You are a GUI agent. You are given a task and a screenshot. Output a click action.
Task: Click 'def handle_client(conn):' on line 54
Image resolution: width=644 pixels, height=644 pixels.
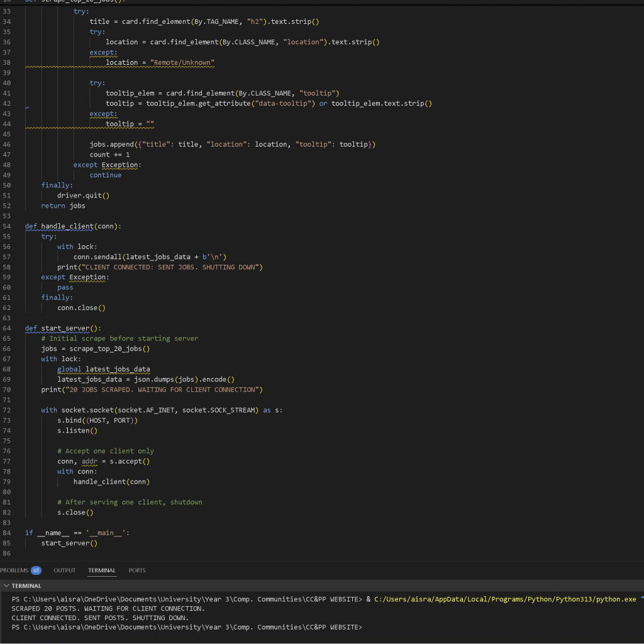coord(73,226)
